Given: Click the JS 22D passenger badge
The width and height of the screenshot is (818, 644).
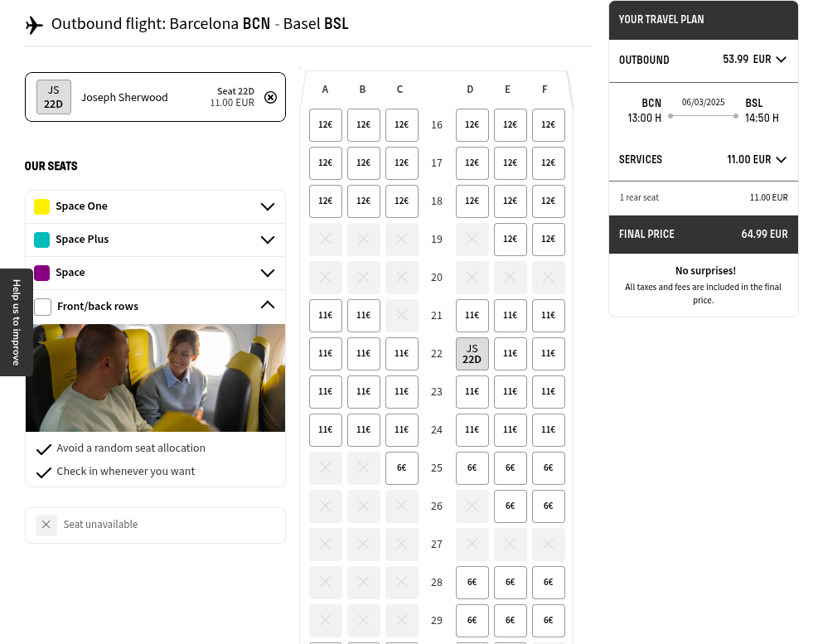Looking at the screenshot, I should tap(54, 97).
